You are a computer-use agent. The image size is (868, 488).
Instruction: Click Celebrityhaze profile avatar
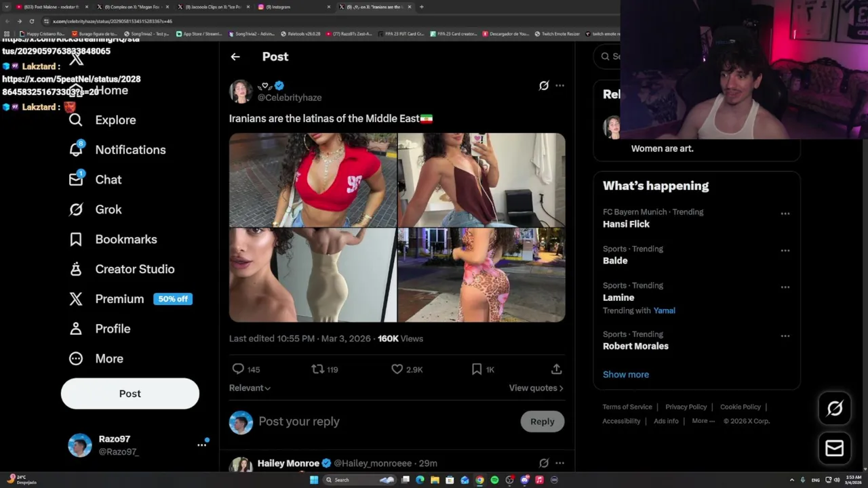tap(241, 91)
